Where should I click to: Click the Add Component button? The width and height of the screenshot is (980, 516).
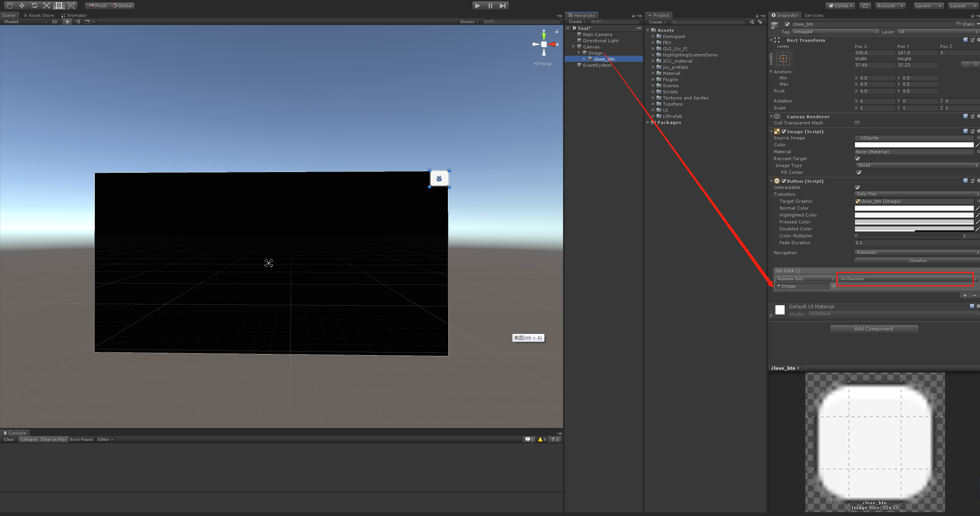[874, 329]
